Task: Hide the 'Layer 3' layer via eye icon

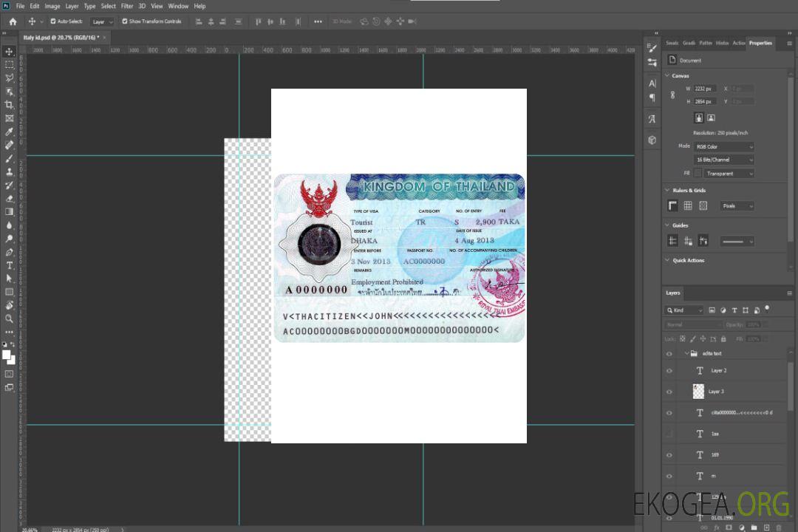Action: coord(669,392)
